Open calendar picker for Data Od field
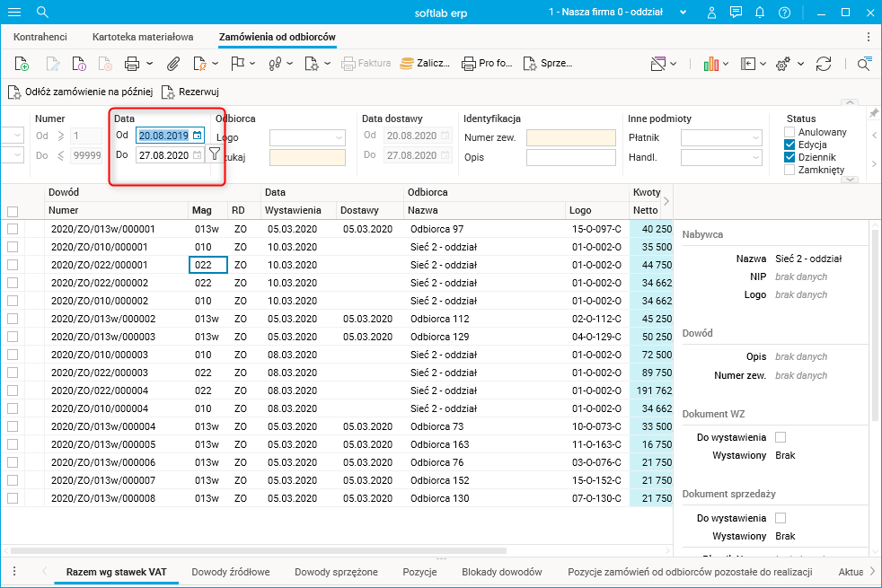This screenshot has width=882, height=588. point(196,136)
